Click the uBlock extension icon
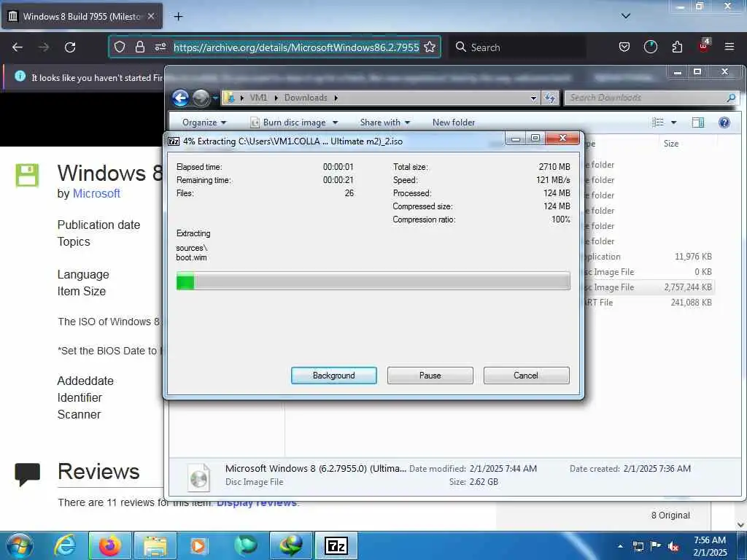 pos(704,46)
